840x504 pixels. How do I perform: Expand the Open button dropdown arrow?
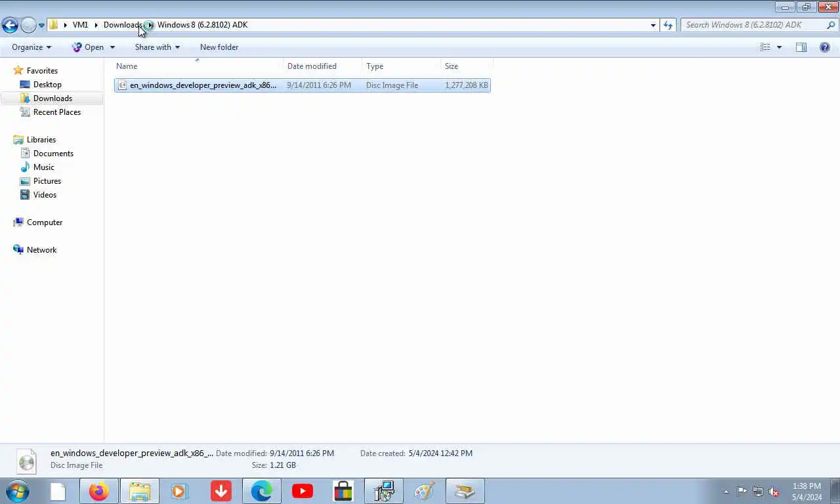112,47
